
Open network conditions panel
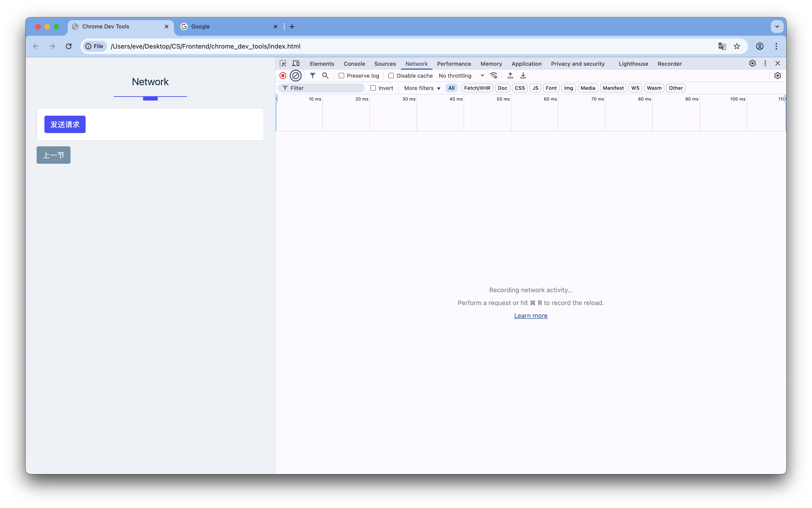point(493,76)
